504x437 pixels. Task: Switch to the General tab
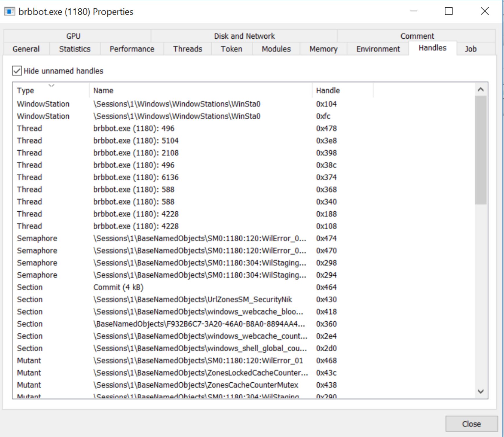tap(26, 49)
